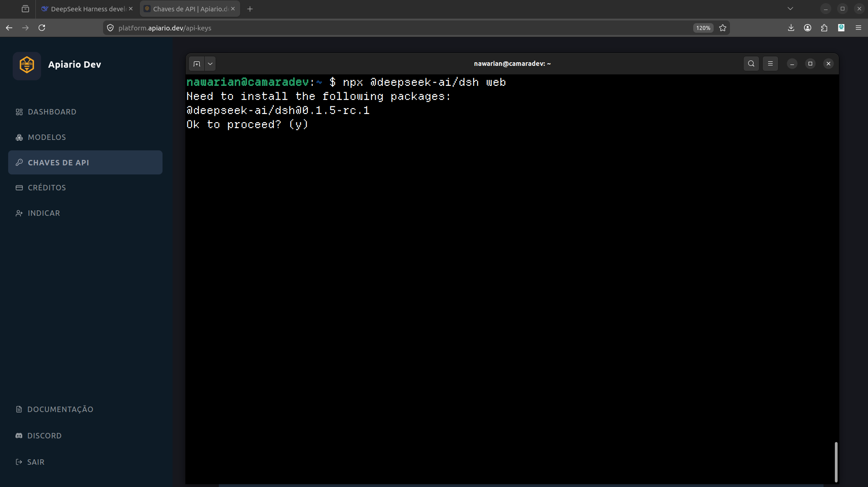Bookmark this page with the star
868x487 pixels.
(723, 28)
